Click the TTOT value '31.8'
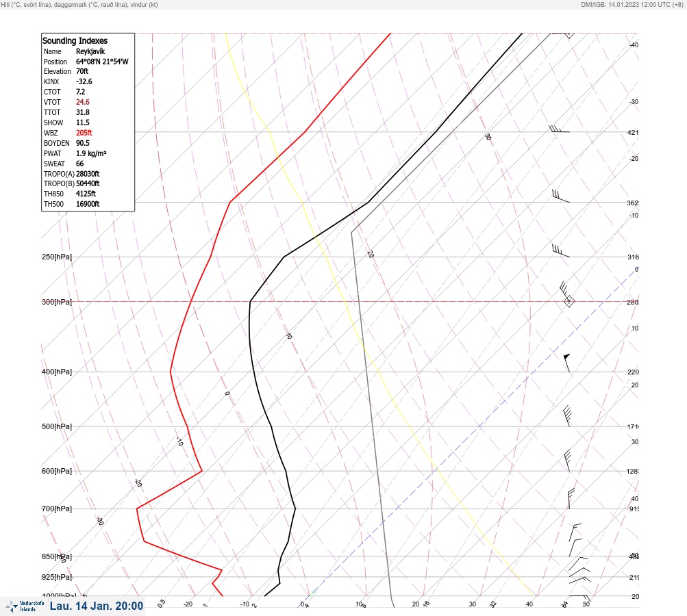This screenshot has height=616, width=687. pos(82,112)
